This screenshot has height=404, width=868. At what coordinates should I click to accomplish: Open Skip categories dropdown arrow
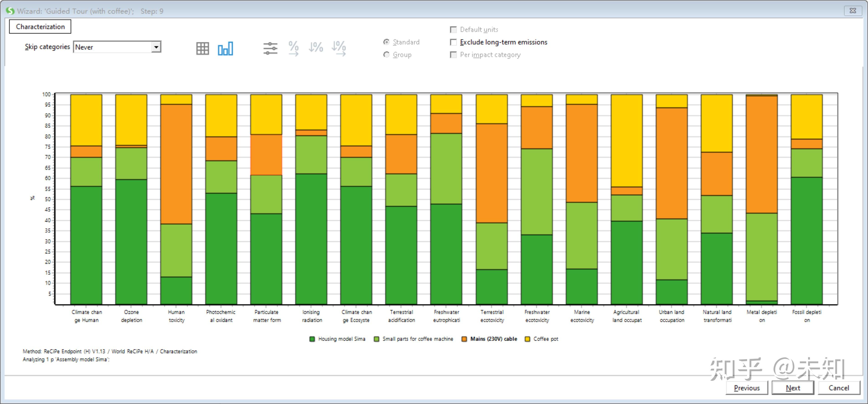coord(156,47)
